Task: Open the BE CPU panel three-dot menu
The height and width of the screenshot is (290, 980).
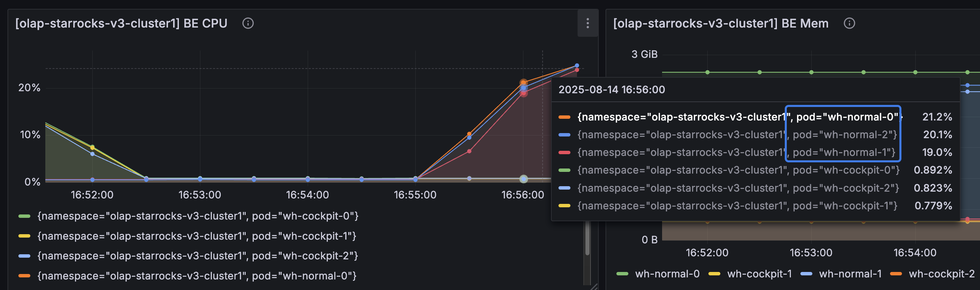Action: [587, 23]
